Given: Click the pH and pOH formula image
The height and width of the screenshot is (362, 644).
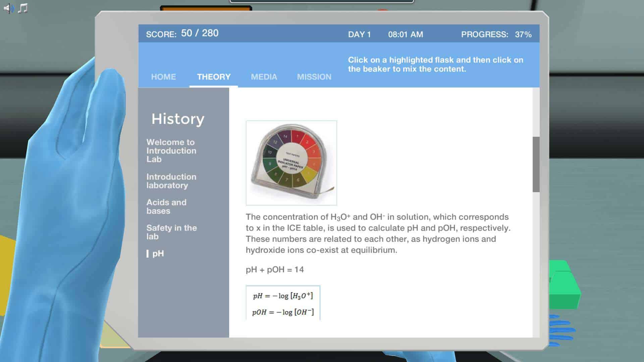Looking at the screenshot, I should (x=283, y=303).
